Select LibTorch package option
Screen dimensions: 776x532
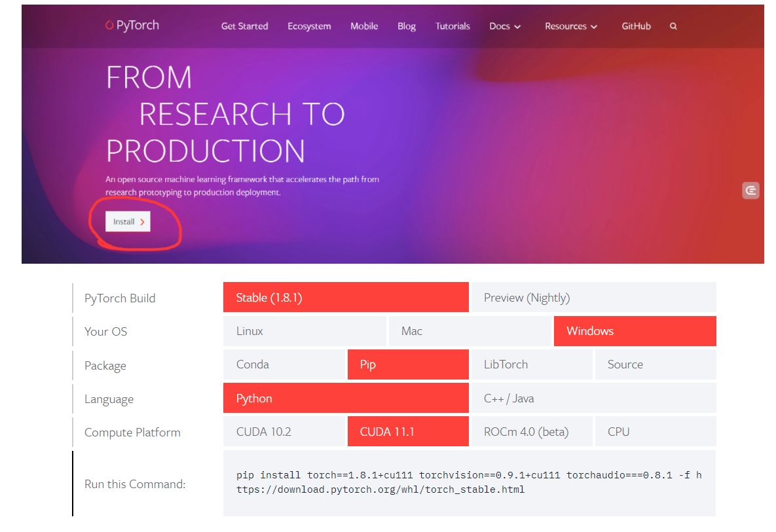click(532, 364)
